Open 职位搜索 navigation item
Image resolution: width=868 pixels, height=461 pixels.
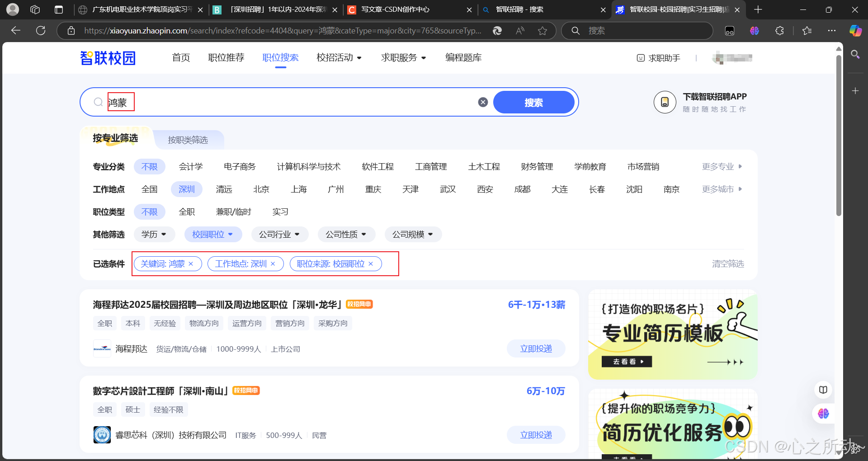pyautogui.click(x=281, y=58)
